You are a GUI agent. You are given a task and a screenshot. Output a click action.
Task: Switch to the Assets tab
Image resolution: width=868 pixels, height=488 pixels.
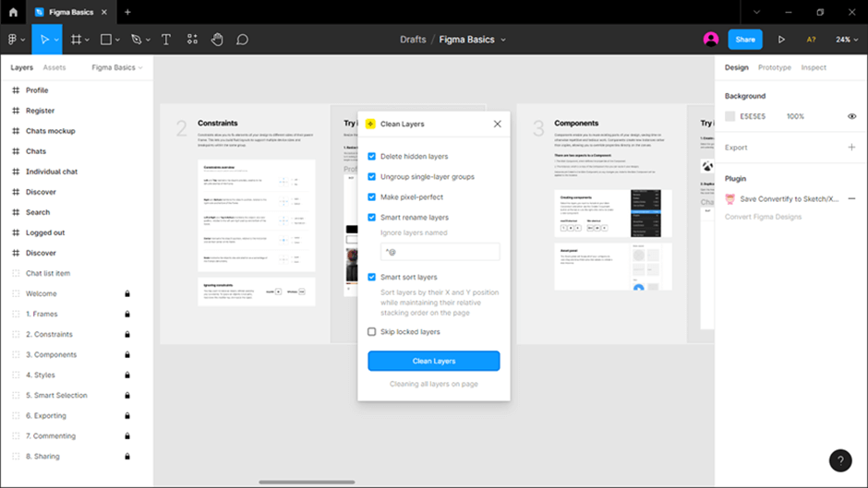coord(54,67)
